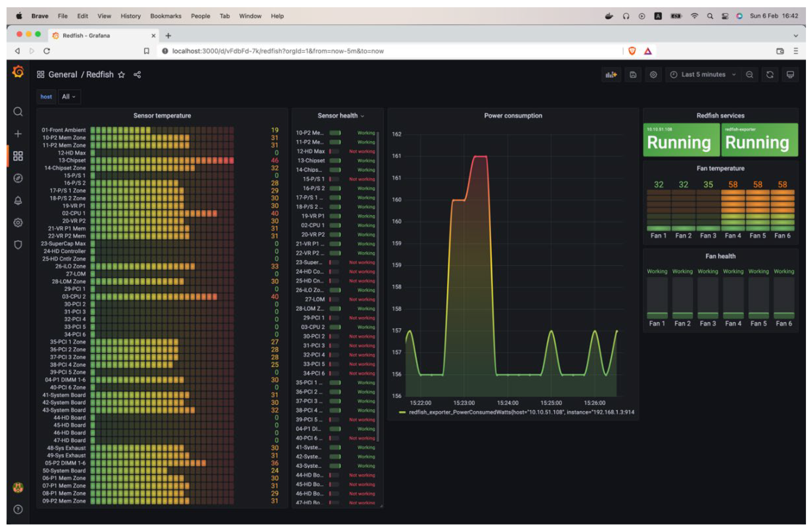Open dashboard settings gear in top toolbar

pos(653,75)
